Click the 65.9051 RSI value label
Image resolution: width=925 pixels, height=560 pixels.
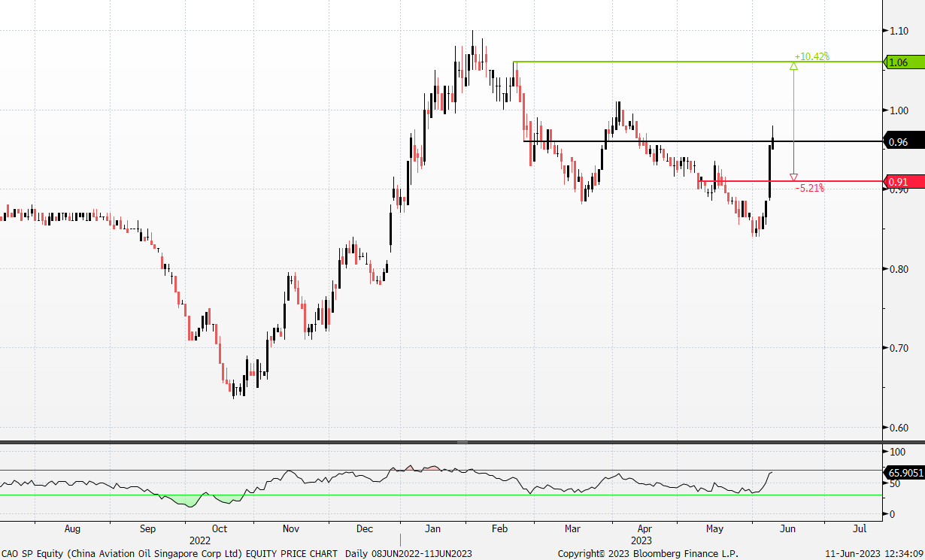905,473
